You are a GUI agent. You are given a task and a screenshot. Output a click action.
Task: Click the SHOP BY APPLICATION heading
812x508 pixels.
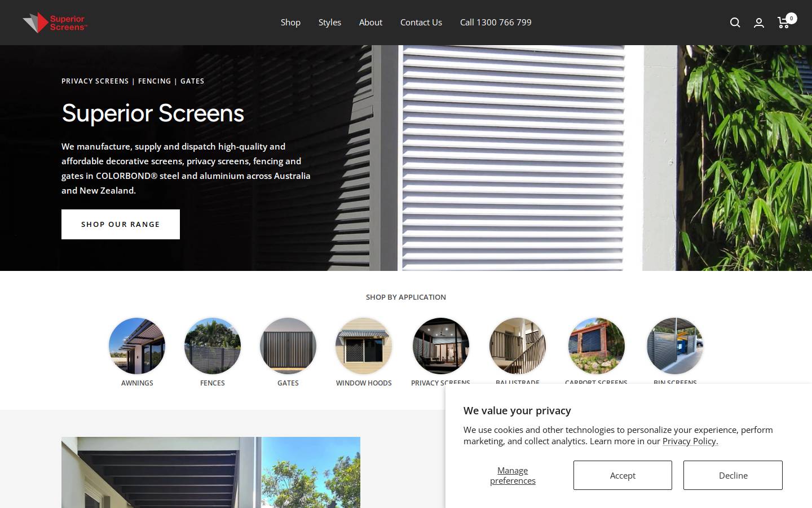click(406, 297)
